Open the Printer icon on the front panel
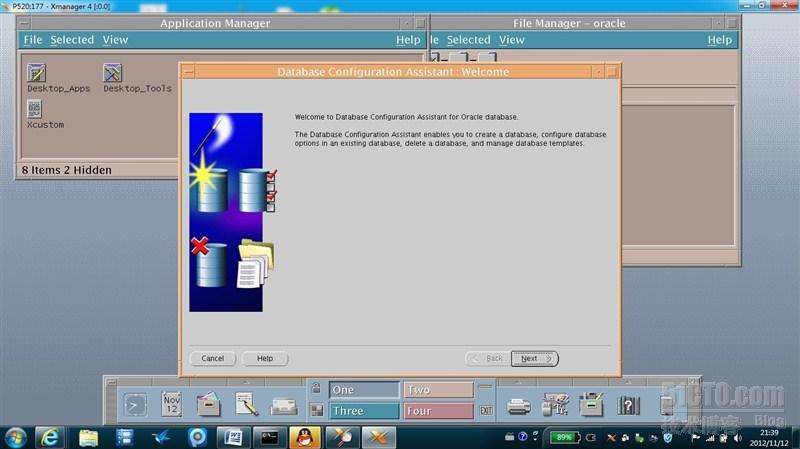800x449 pixels. click(x=519, y=406)
